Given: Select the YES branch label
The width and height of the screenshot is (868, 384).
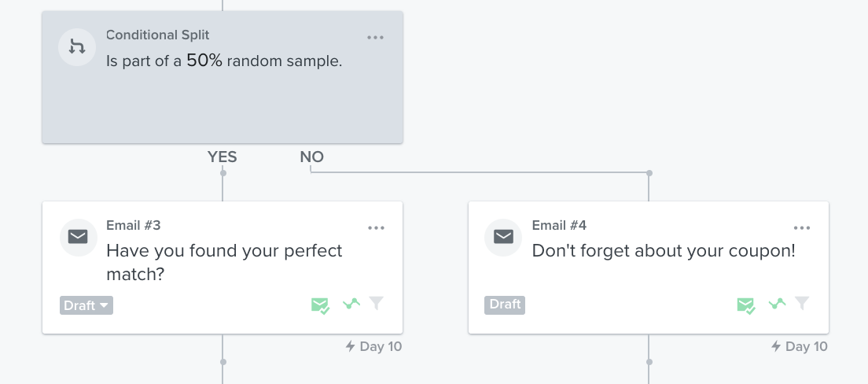Looking at the screenshot, I should (222, 157).
